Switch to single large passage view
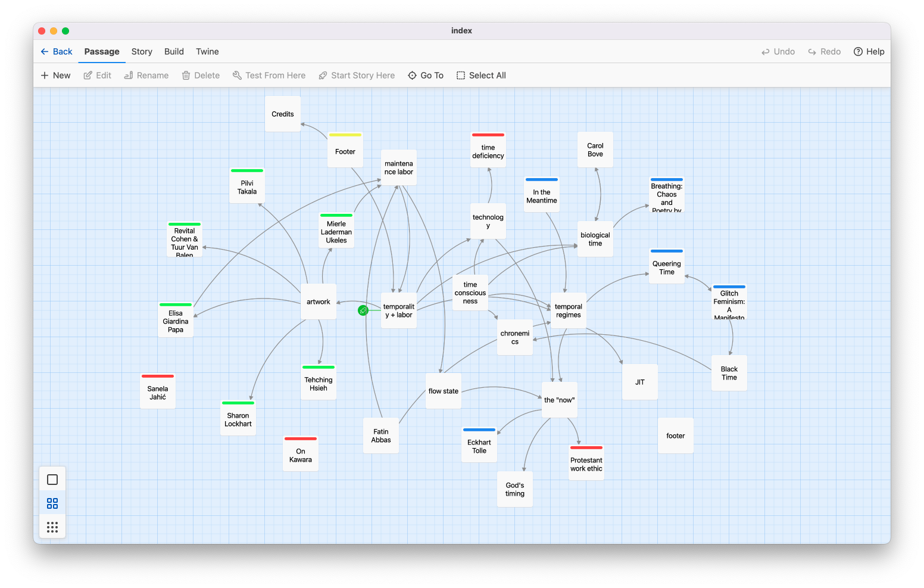The height and width of the screenshot is (588, 924). (52, 480)
